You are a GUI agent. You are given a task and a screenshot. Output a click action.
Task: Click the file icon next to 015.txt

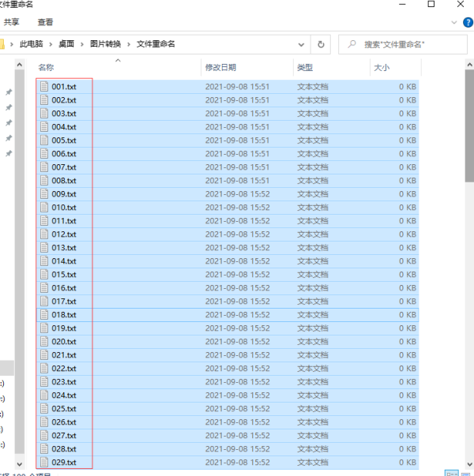click(44, 275)
